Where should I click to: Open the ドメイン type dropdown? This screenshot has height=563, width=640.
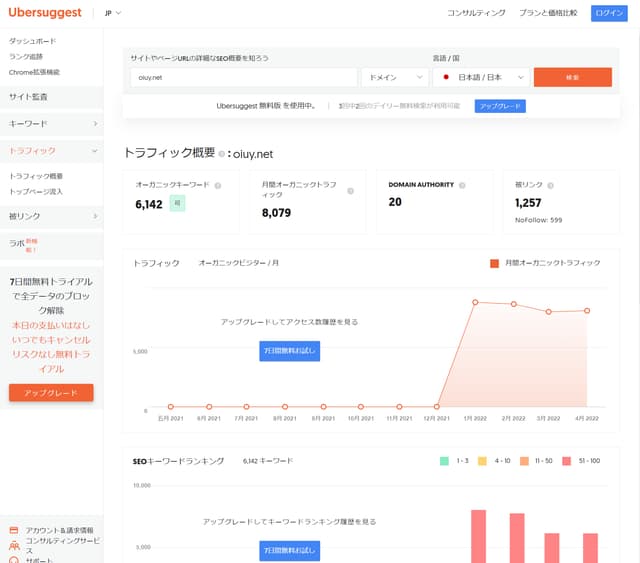[x=395, y=77]
